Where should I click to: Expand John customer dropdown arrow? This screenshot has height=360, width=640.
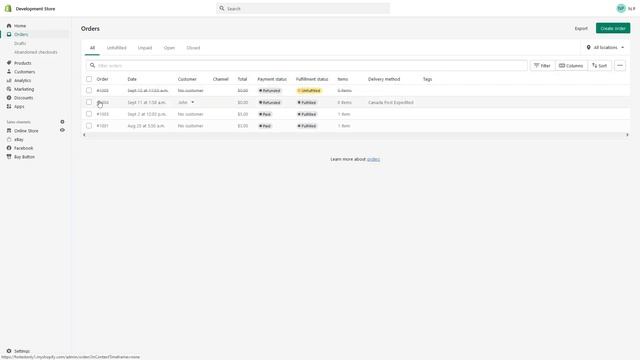click(193, 102)
